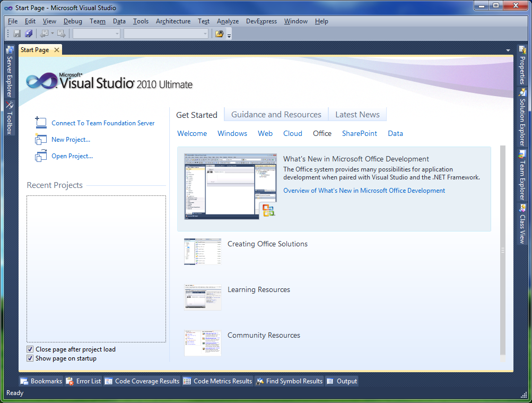Switch to the Latest News tab
The height and width of the screenshot is (403, 532).
357,114
